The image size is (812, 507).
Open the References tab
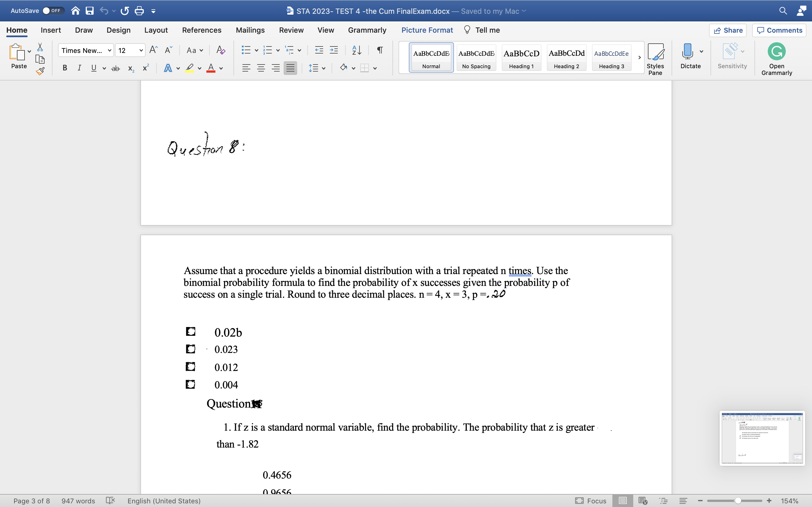[x=202, y=30]
